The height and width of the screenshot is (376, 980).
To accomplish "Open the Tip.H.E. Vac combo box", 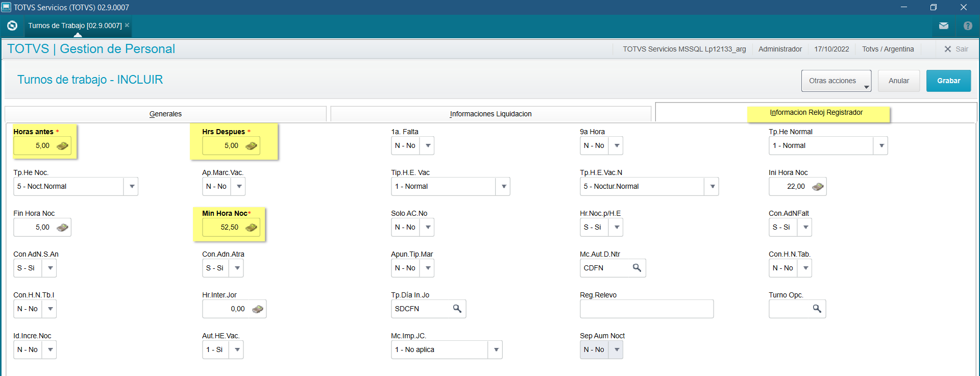I will coord(450,186).
